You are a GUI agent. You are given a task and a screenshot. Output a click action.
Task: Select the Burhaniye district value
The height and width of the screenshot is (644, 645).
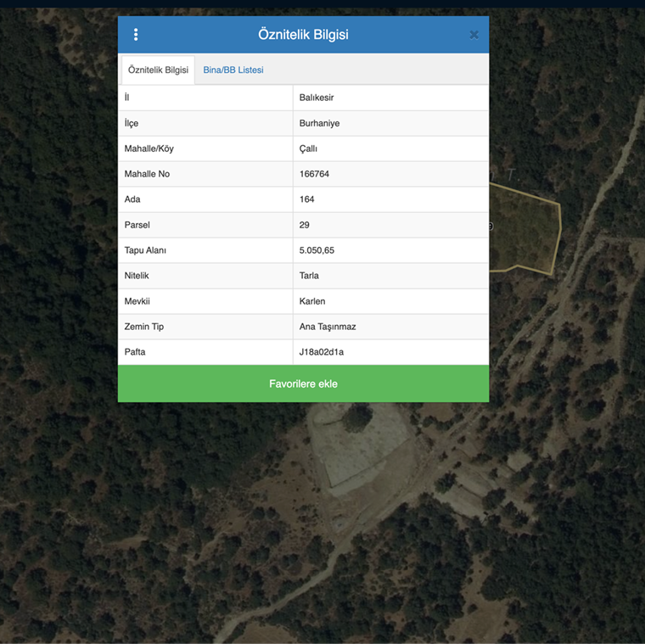pyautogui.click(x=319, y=123)
